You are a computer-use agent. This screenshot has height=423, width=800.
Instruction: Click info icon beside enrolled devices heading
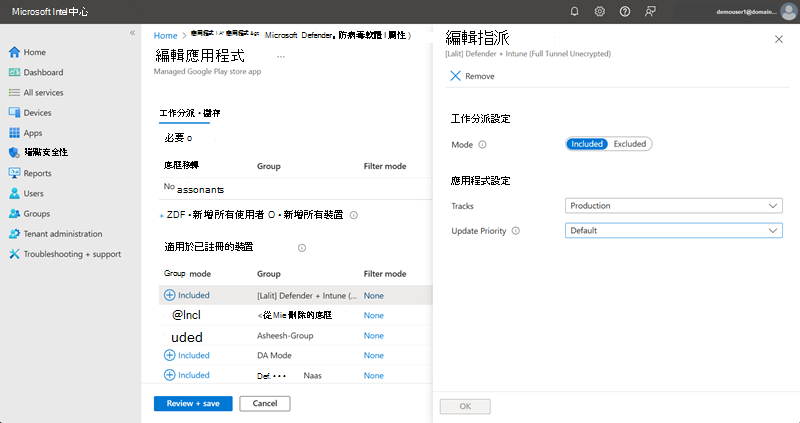click(302, 248)
